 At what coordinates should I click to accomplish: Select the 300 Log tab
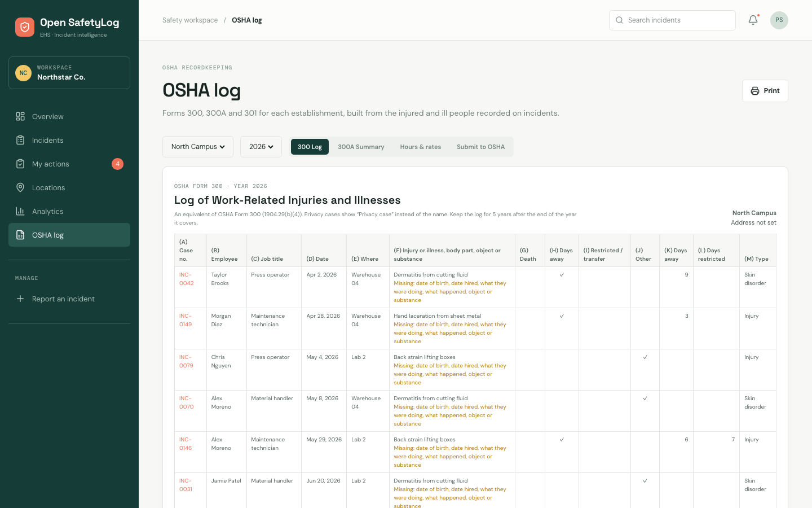coord(310,147)
